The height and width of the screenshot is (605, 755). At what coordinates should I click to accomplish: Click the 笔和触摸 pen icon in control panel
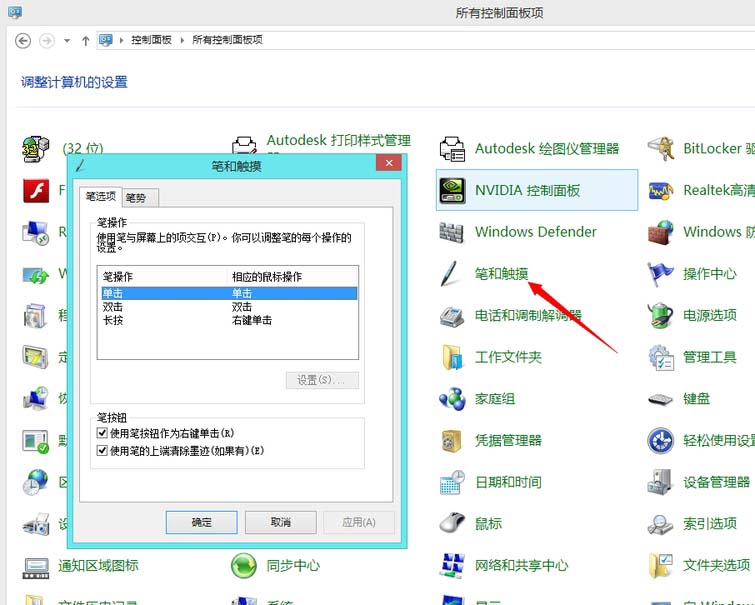point(450,273)
